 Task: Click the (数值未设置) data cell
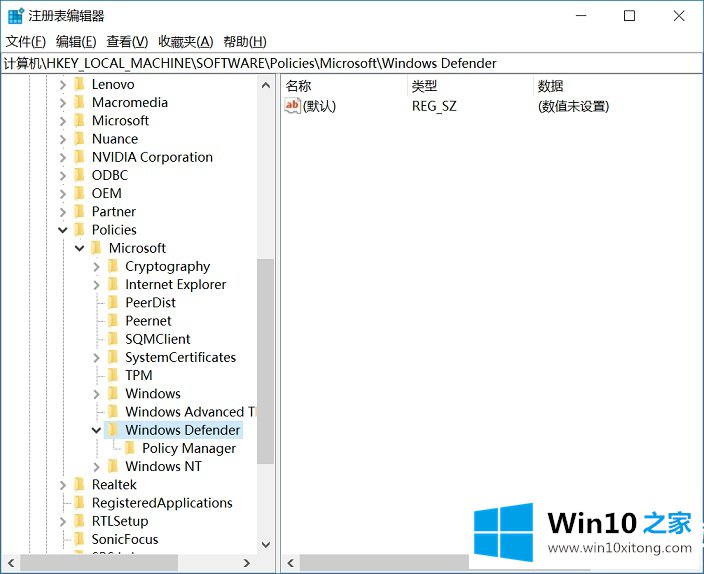(x=573, y=106)
